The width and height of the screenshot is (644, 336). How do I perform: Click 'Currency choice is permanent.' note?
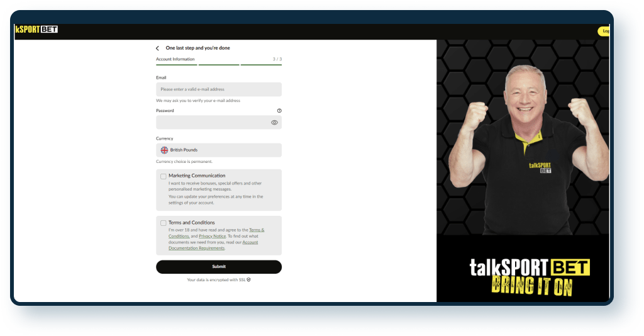184,162
